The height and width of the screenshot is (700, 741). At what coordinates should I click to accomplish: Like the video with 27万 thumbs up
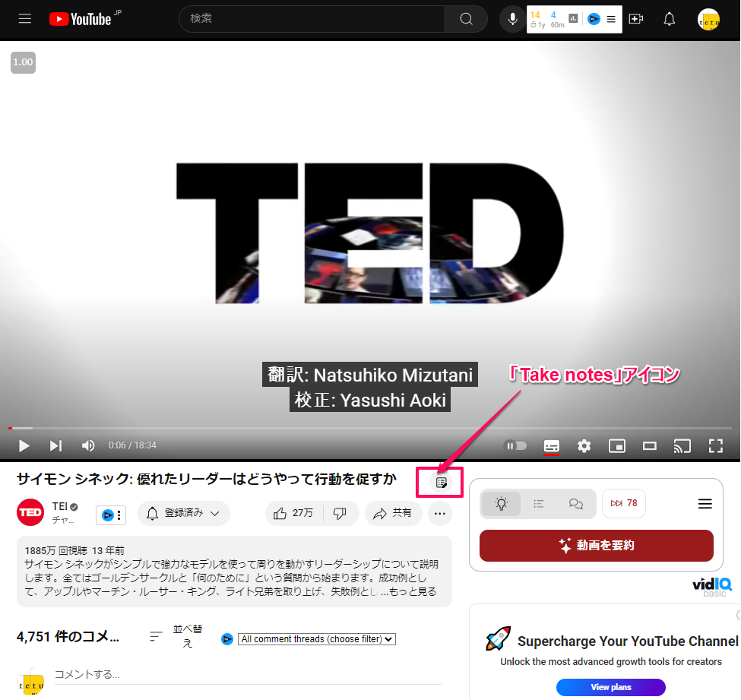click(x=293, y=513)
